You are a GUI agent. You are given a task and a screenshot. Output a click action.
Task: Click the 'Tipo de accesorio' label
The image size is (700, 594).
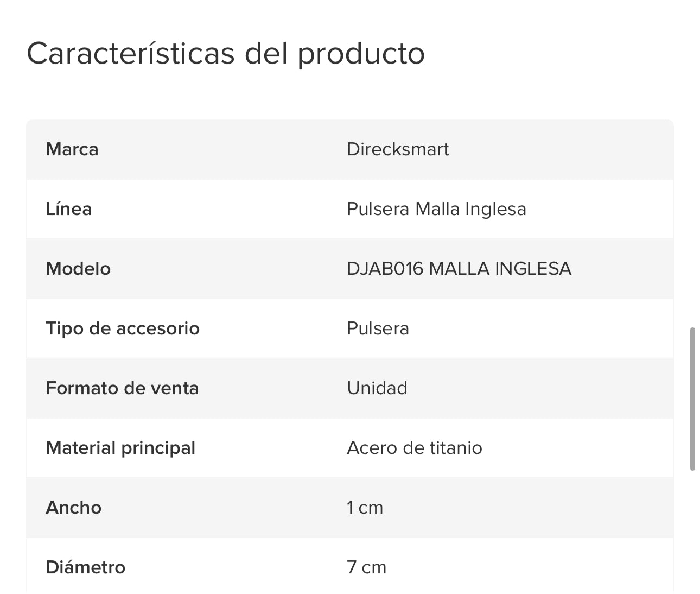pos(123,328)
